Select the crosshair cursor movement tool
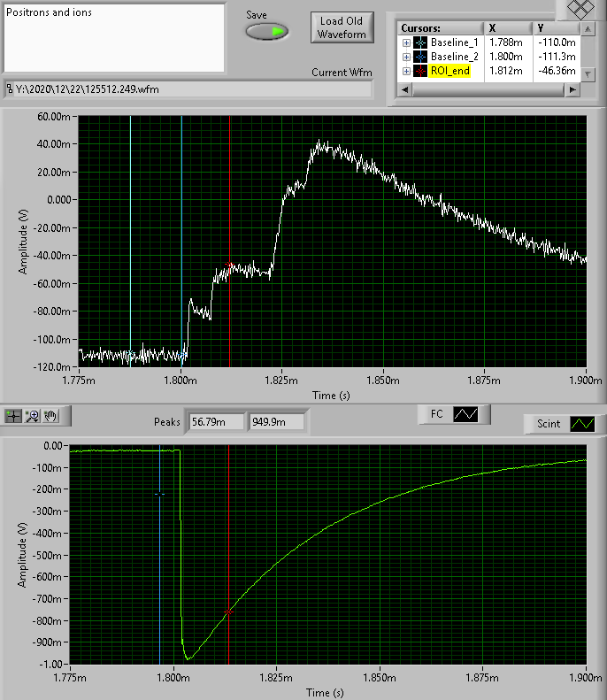 coord(14,415)
